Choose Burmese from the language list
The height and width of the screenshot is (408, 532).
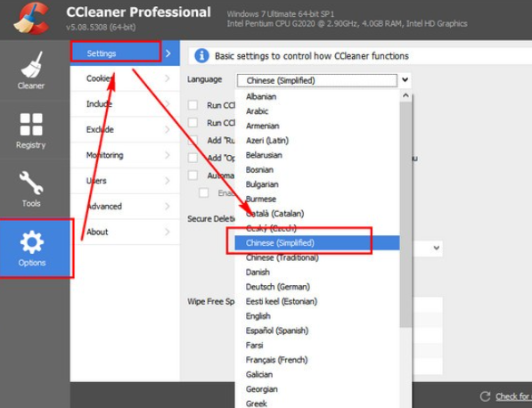click(317, 199)
